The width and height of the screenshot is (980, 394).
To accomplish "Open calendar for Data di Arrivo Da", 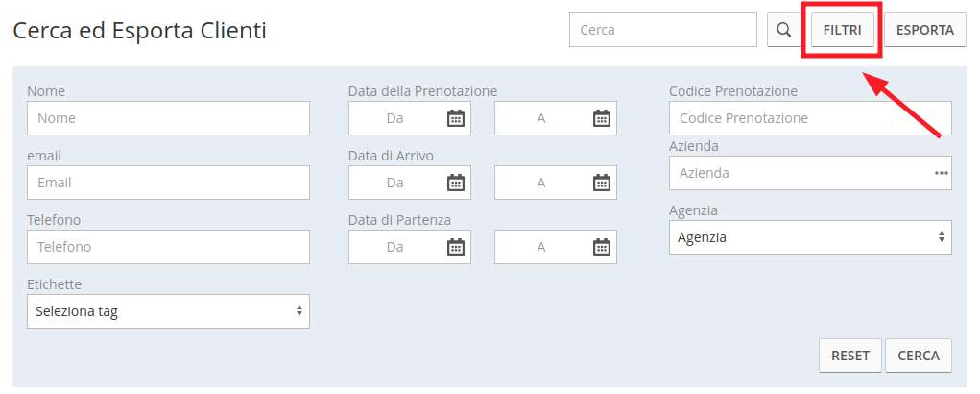I will (x=456, y=183).
